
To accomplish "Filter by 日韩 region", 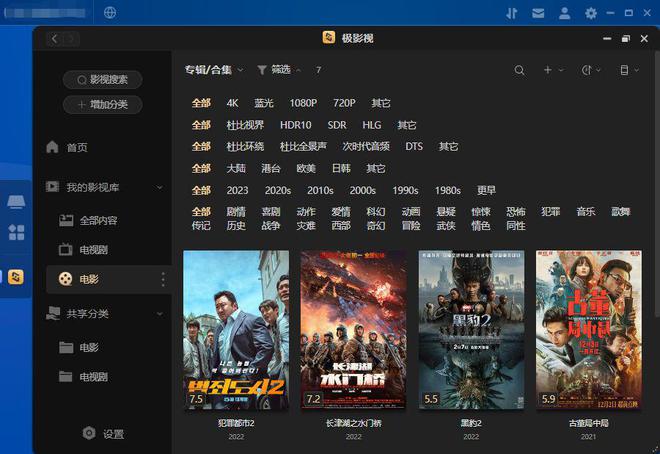I will pos(341,168).
